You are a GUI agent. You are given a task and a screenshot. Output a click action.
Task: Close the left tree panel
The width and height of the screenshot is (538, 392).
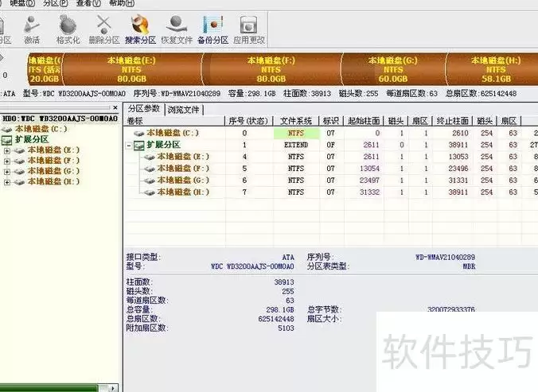115,107
